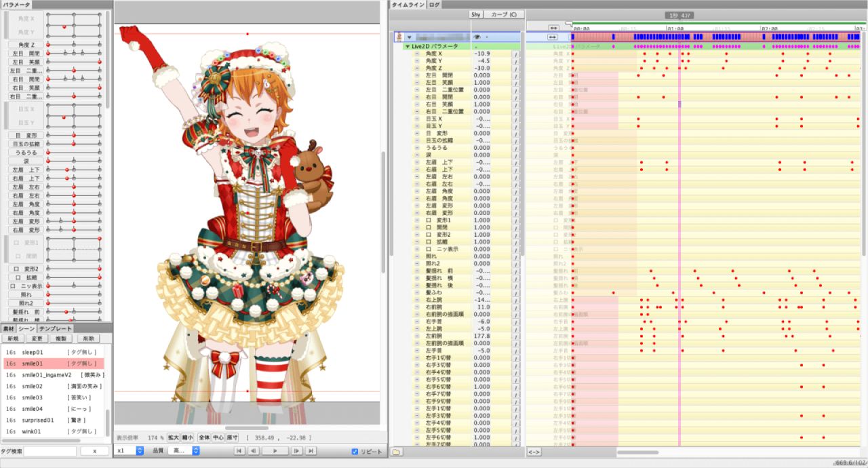Step forward one frame in playback

click(296, 450)
